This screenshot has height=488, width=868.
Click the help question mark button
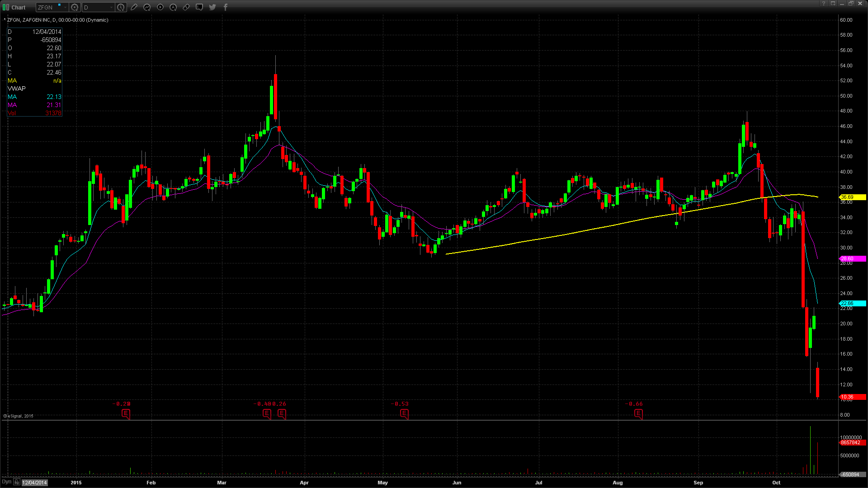[823, 4]
